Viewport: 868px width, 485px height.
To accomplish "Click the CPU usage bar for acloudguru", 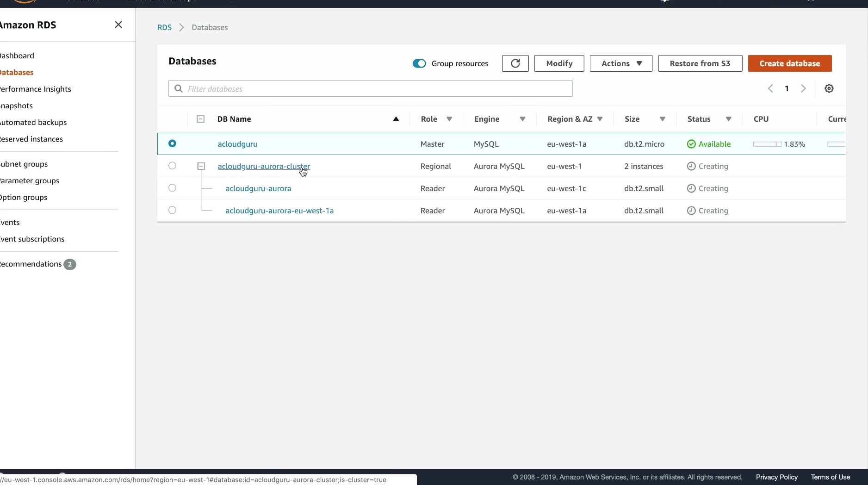I will coord(767,144).
